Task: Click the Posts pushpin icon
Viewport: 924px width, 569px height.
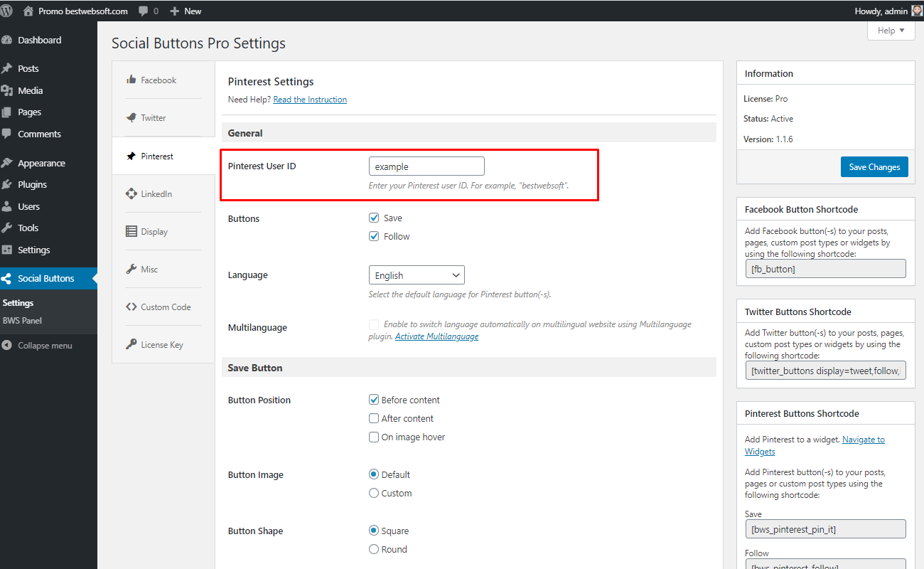Action: click(x=7, y=68)
